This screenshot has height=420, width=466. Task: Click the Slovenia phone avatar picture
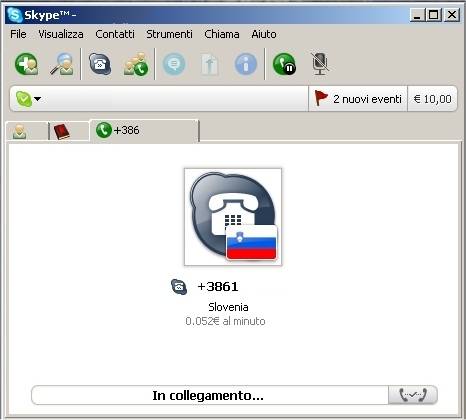(x=233, y=217)
